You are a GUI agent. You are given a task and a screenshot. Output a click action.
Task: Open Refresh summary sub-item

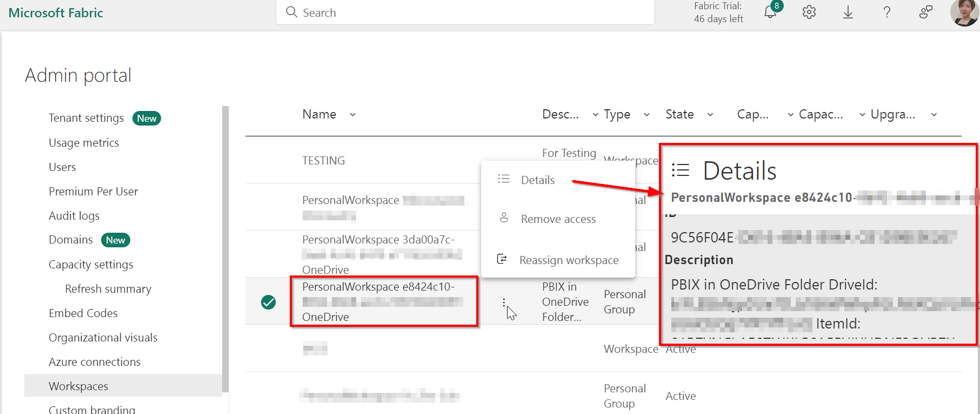click(x=108, y=289)
